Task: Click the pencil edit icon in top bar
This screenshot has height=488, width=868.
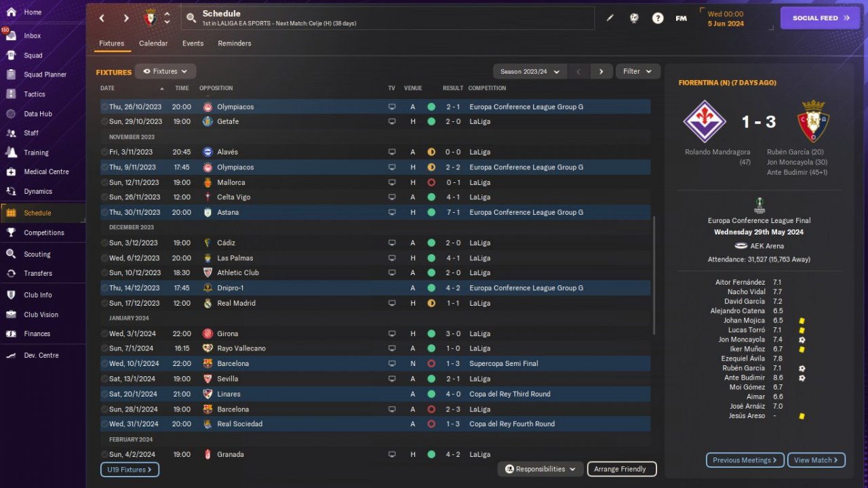Action: pos(610,18)
